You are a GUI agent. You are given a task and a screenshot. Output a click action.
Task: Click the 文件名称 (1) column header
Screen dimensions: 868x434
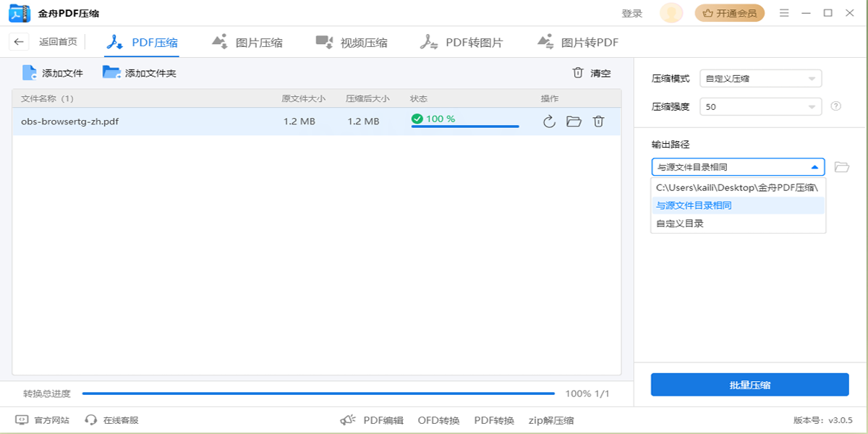[47, 98]
